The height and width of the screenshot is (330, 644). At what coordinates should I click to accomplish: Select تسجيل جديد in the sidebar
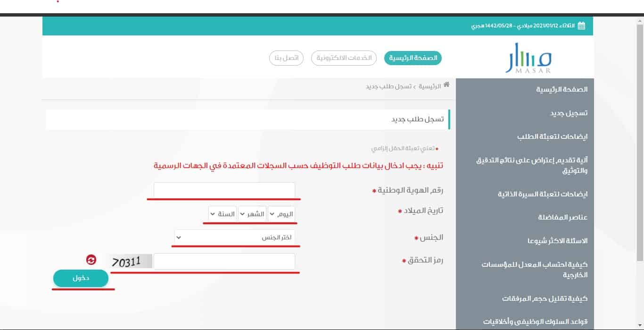tap(569, 113)
